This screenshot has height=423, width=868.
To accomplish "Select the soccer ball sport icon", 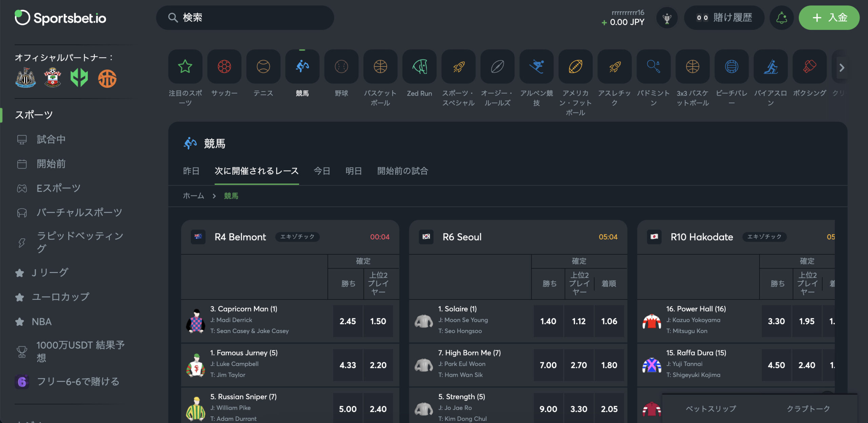I will tap(224, 66).
